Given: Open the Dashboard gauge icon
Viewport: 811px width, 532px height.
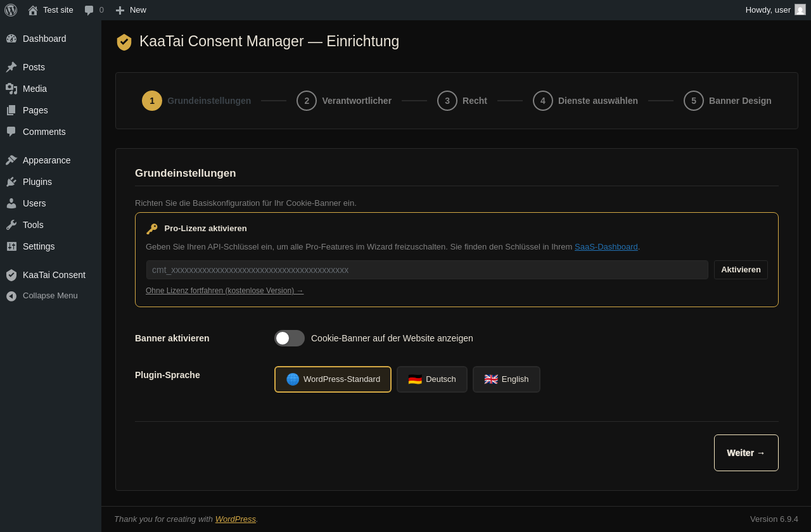Looking at the screenshot, I should [x=11, y=39].
